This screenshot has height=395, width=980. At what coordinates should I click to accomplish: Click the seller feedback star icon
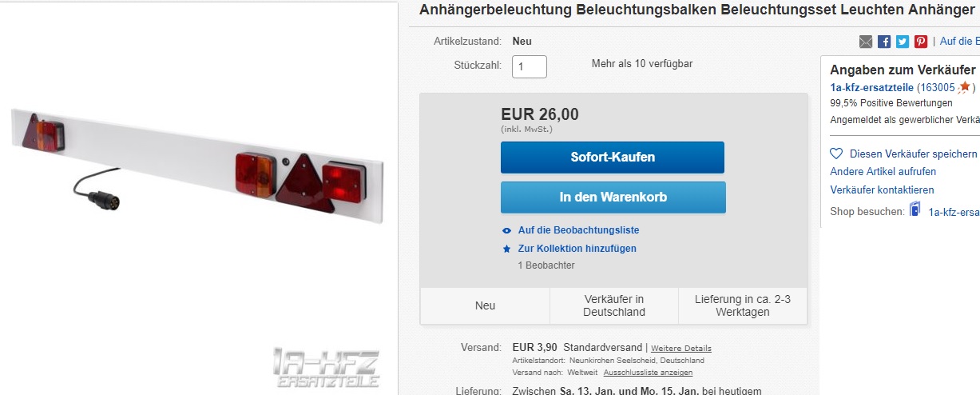click(x=965, y=88)
